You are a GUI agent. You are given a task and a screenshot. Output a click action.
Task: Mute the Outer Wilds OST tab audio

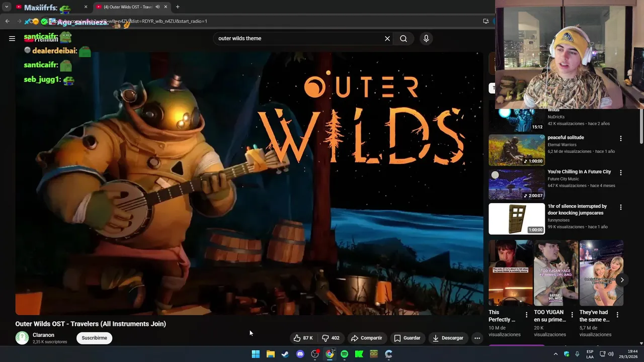point(157,7)
